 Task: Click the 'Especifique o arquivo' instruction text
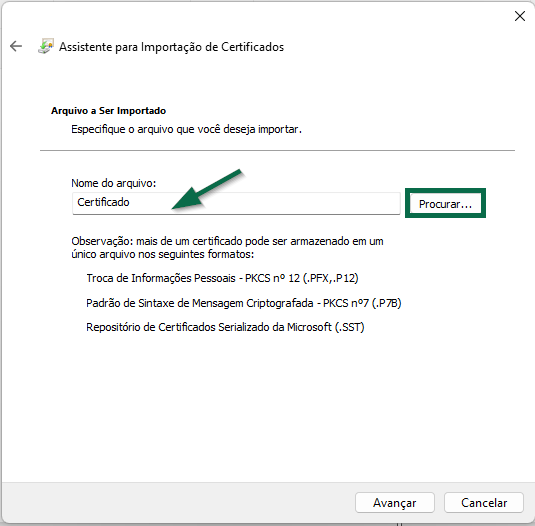click(x=186, y=129)
